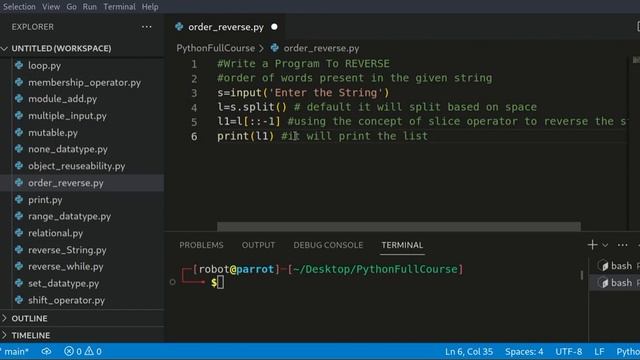Click the l=s.split() code on line 4
Screen dimensions: 640x360
(x=252, y=107)
